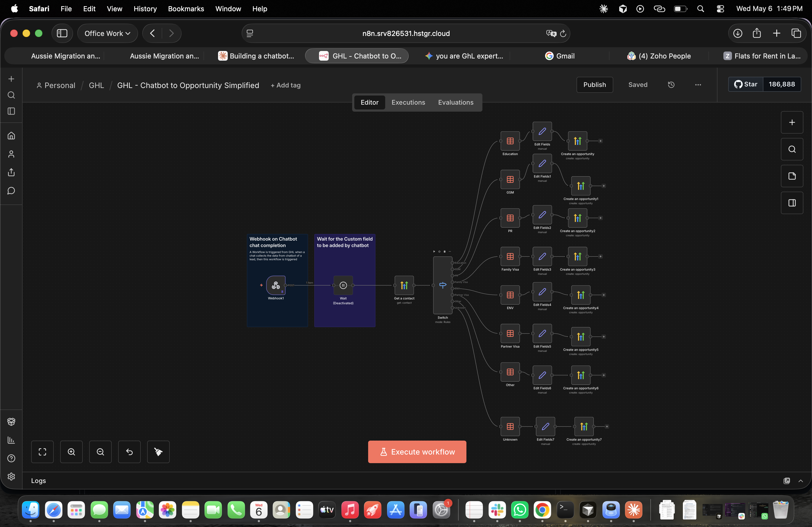Open the Bookmarks menu

pyautogui.click(x=186, y=9)
